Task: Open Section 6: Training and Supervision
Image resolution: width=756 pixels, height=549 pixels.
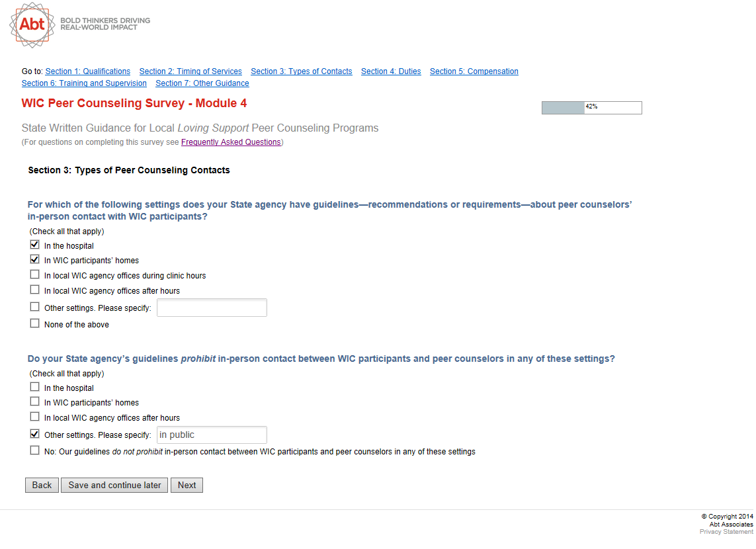Action: pyautogui.click(x=84, y=83)
